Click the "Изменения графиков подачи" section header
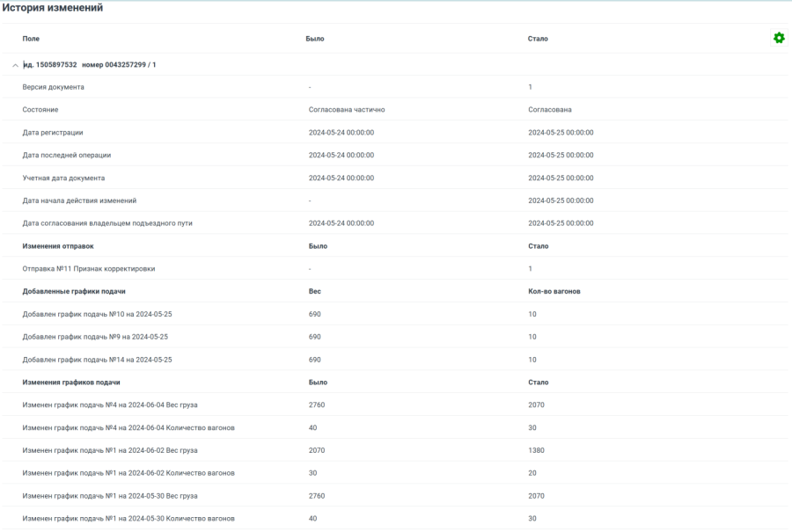The height and width of the screenshot is (532, 792). (x=71, y=382)
